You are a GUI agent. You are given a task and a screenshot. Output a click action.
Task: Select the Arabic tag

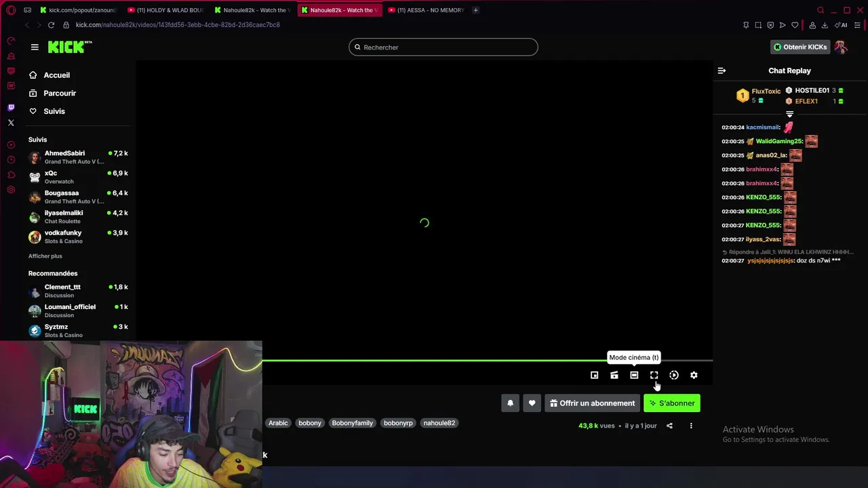(278, 423)
